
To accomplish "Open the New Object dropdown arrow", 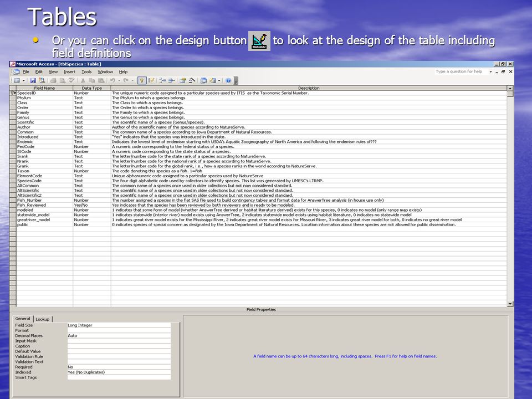I will tap(219, 81).
